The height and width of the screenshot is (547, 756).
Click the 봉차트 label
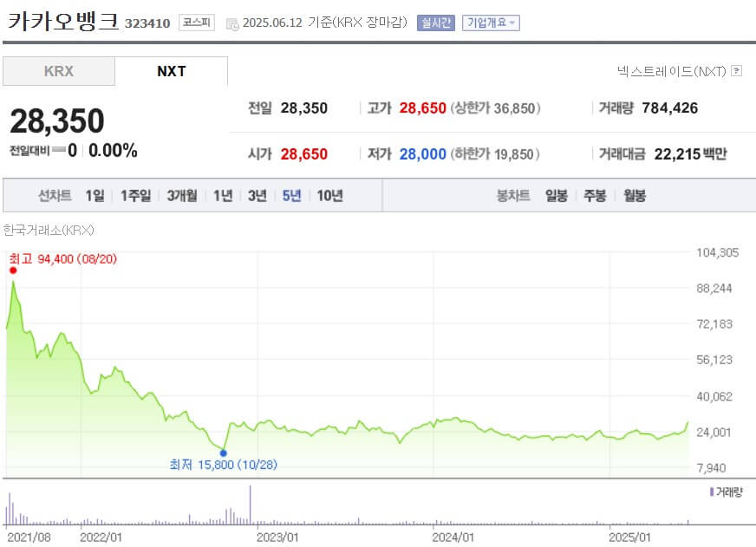coord(513,196)
